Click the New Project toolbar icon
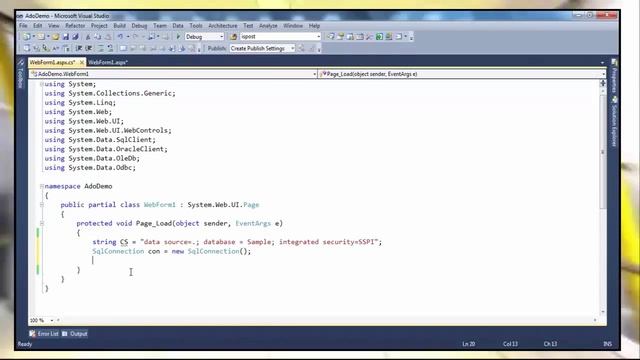The width and height of the screenshot is (640, 360). [27, 37]
